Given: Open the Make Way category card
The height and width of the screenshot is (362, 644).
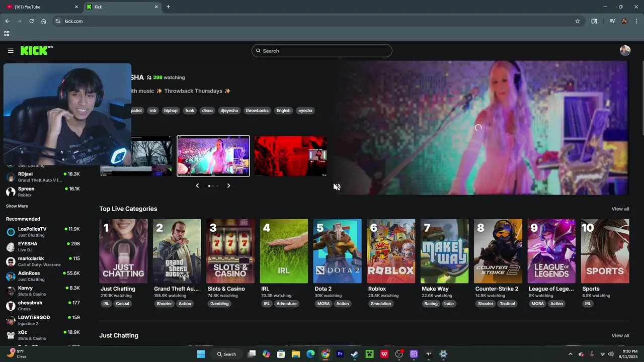Looking at the screenshot, I should [x=444, y=251].
